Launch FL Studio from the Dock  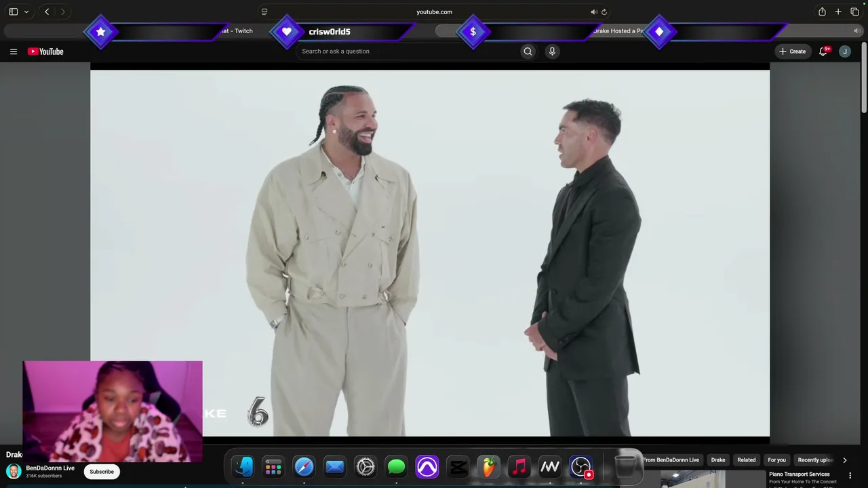click(488, 466)
